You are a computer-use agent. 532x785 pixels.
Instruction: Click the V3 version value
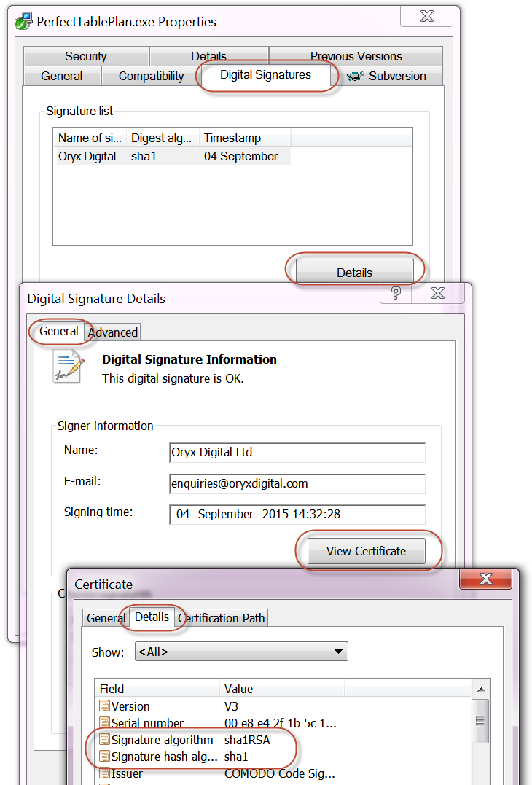[x=231, y=706]
